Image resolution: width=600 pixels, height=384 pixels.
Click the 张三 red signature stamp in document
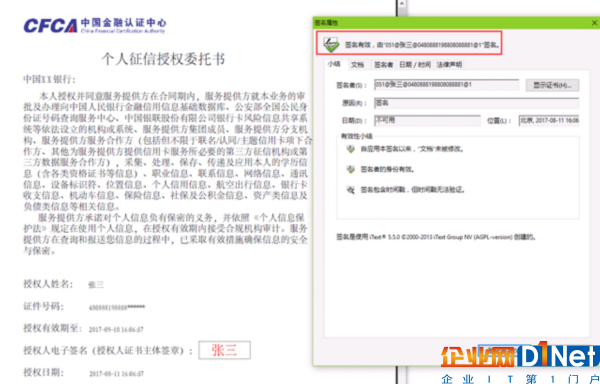pyautogui.click(x=225, y=350)
